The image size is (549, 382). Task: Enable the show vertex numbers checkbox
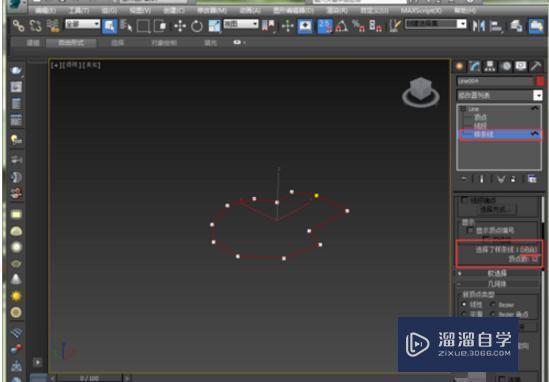point(470,230)
